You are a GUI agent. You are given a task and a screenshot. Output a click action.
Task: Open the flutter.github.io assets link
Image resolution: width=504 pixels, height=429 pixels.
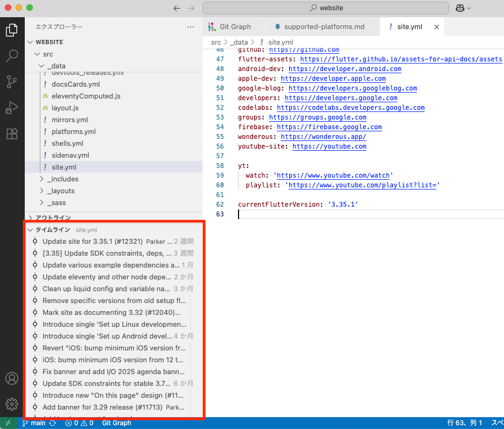401,59
